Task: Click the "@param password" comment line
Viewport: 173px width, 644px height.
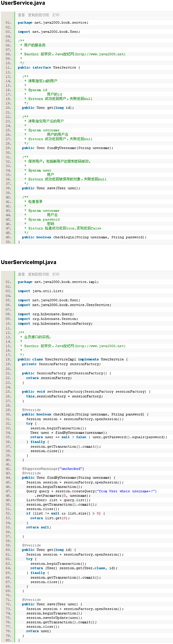Action: point(42,219)
